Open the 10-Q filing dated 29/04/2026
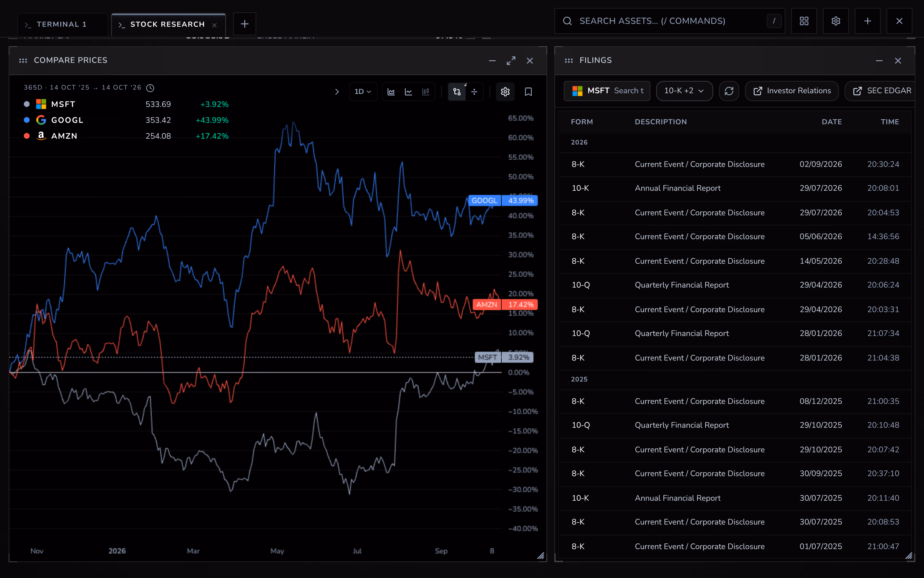 [735, 285]
